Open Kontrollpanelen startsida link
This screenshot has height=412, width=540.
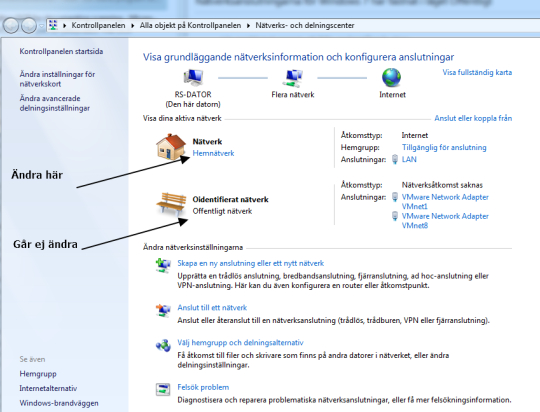(61, 51)
